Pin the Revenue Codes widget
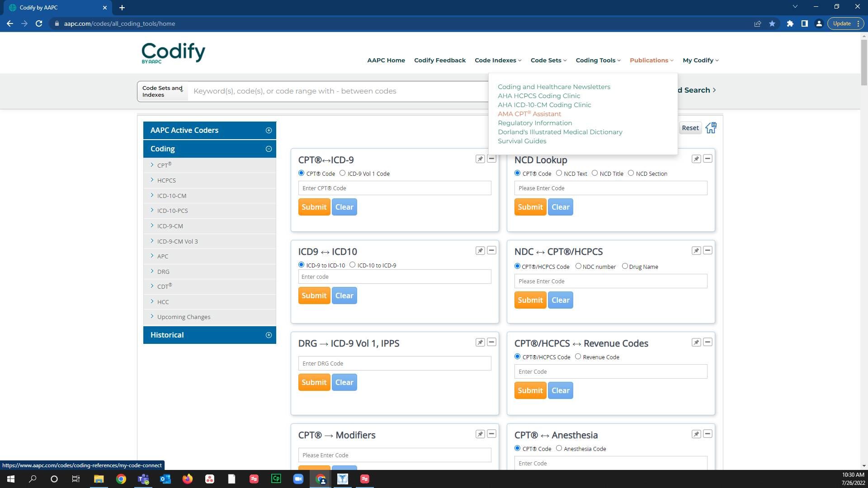Image resolution: width=868 pixels, height=488 pixels. pyautogui.click(x=696, y=342)
